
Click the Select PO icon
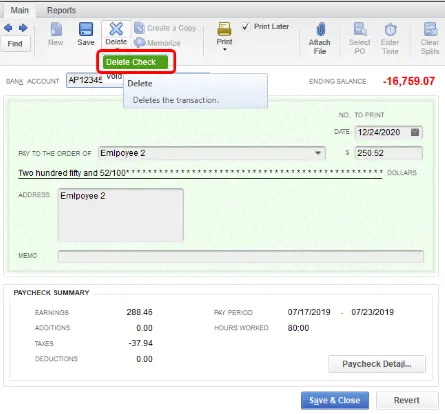(x=360, y=29)
